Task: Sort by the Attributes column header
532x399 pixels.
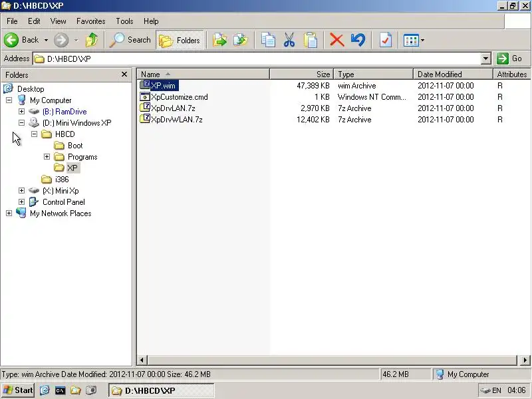Action: (x=512, y=74)
